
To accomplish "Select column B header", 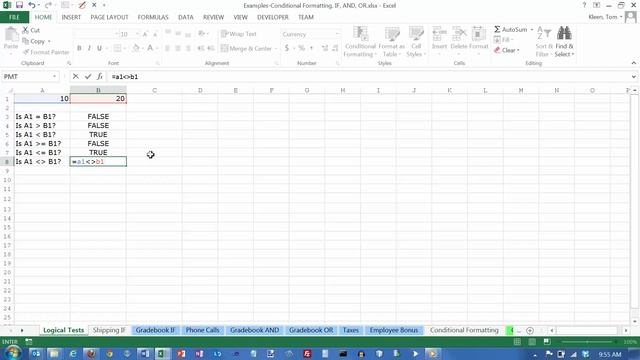I will pos(98,90).
